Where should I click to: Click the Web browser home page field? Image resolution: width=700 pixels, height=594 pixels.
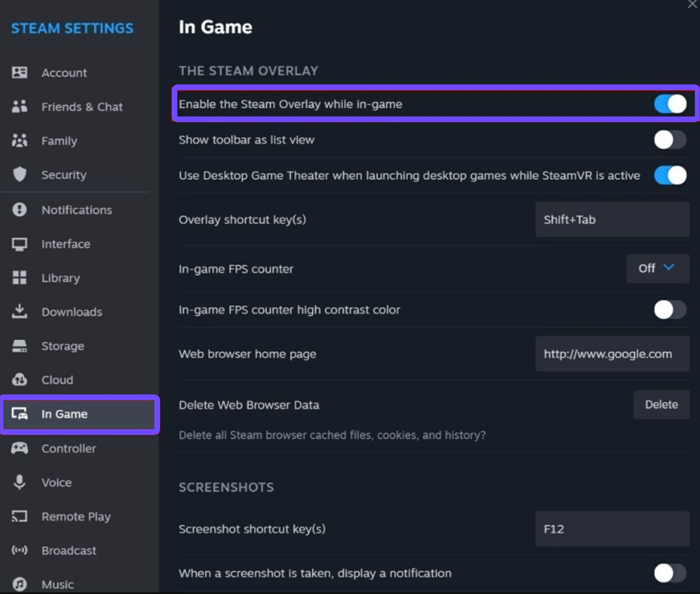612,354
